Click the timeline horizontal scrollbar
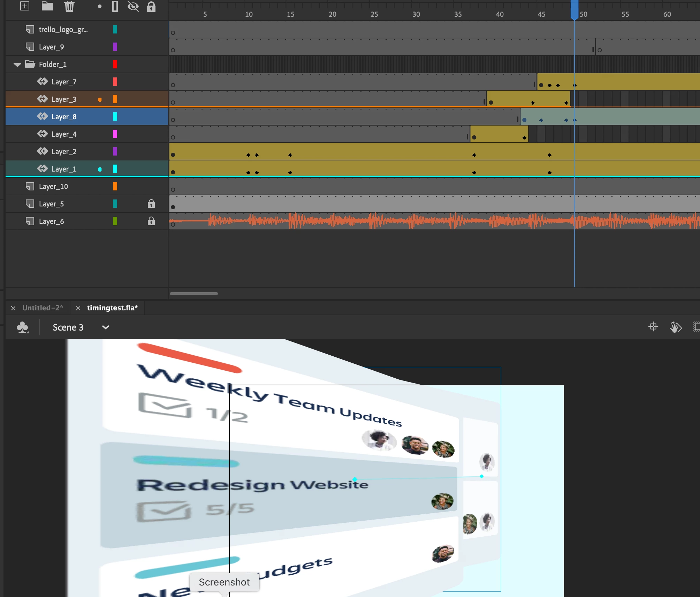This screenshot has height=597, width=700. [x=194, y=294]
